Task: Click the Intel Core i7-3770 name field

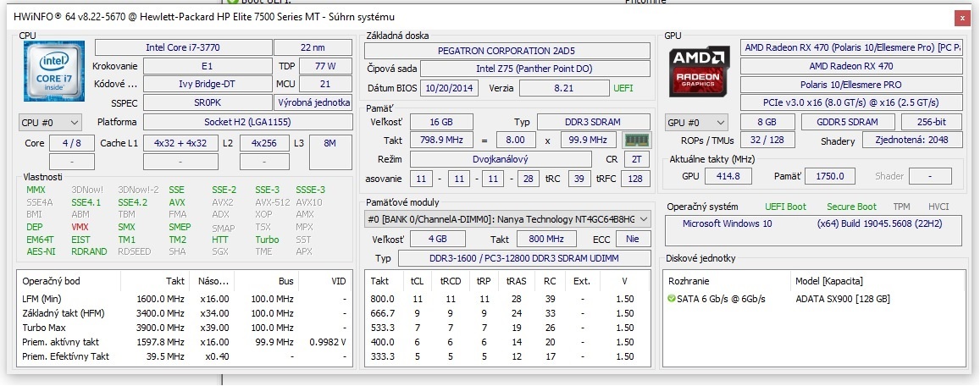Action: [x=182, y=47]
